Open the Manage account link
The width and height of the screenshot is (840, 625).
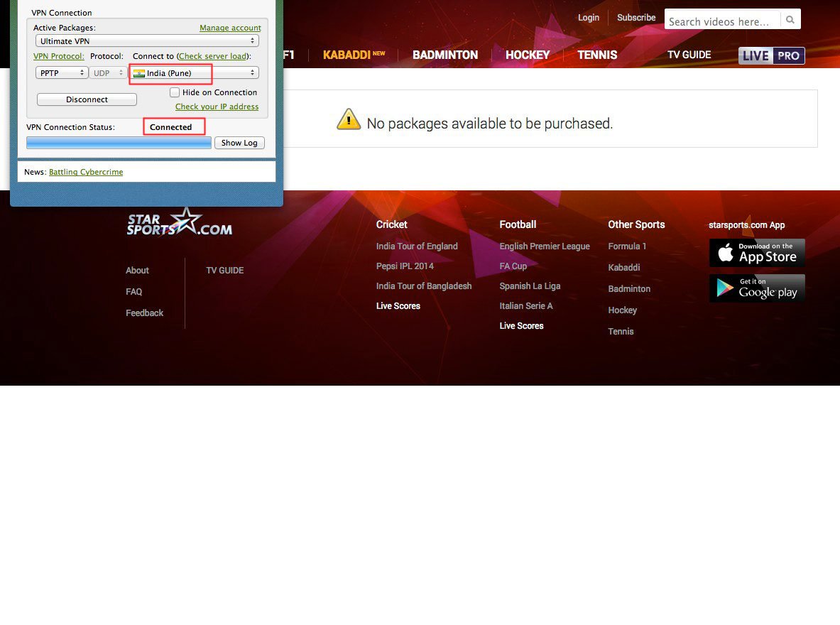pyautogui.click(x=230, y=28)
